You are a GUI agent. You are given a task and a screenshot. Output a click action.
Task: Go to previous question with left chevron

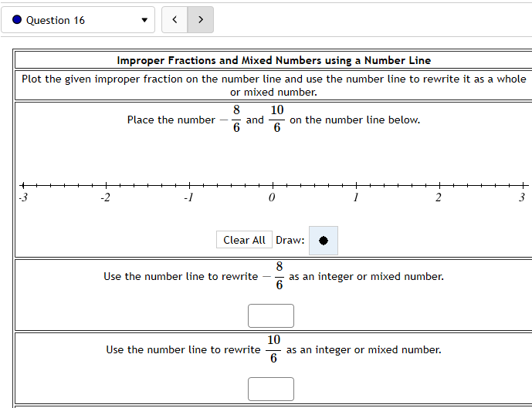(x=175, y=20)
